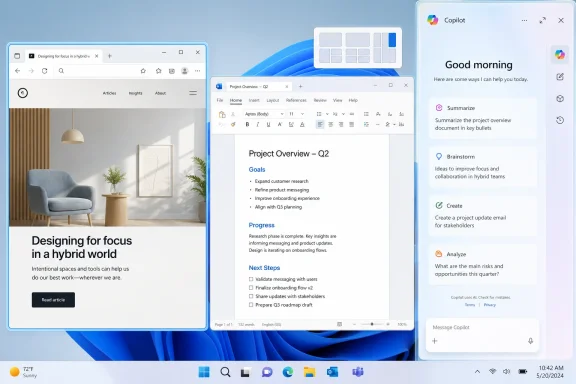
Task: Switch to the Review ribbon tab
Action: 320,100
